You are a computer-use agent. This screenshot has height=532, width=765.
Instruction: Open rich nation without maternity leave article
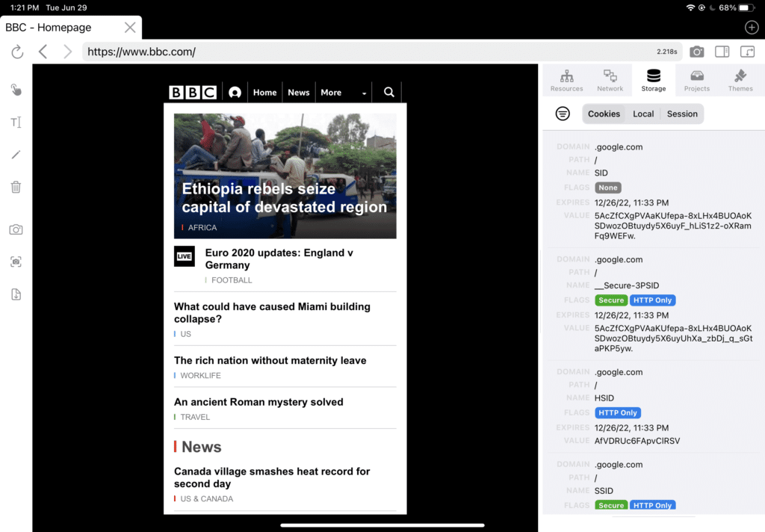coord(270,360)
